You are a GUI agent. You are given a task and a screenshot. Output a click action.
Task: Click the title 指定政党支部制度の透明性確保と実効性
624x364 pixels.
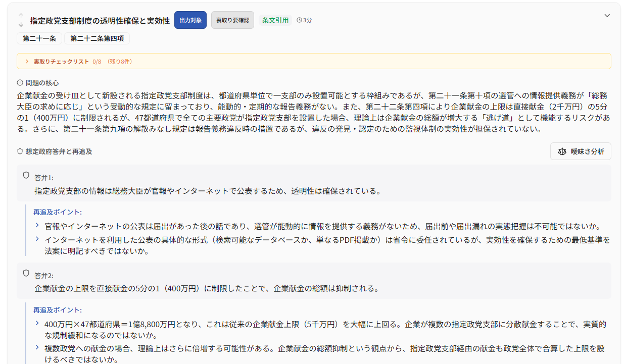click(100, 21)
